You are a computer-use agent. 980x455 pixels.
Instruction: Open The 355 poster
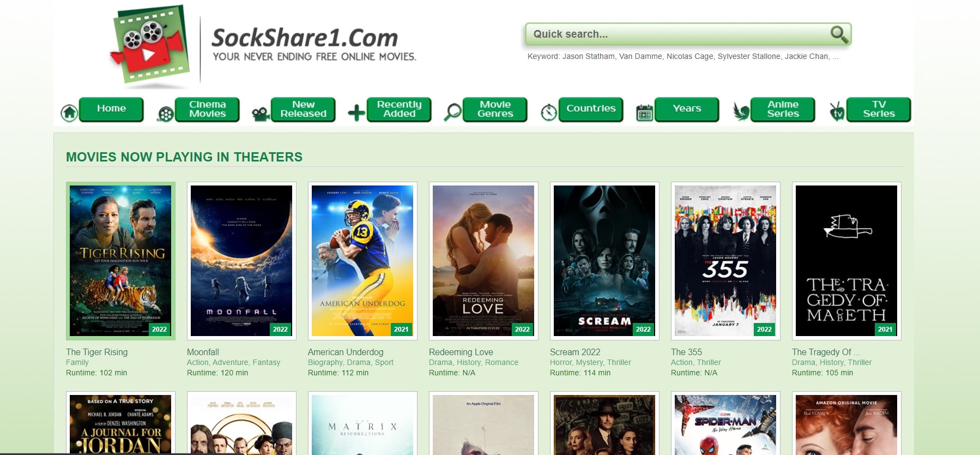[725, 261]
